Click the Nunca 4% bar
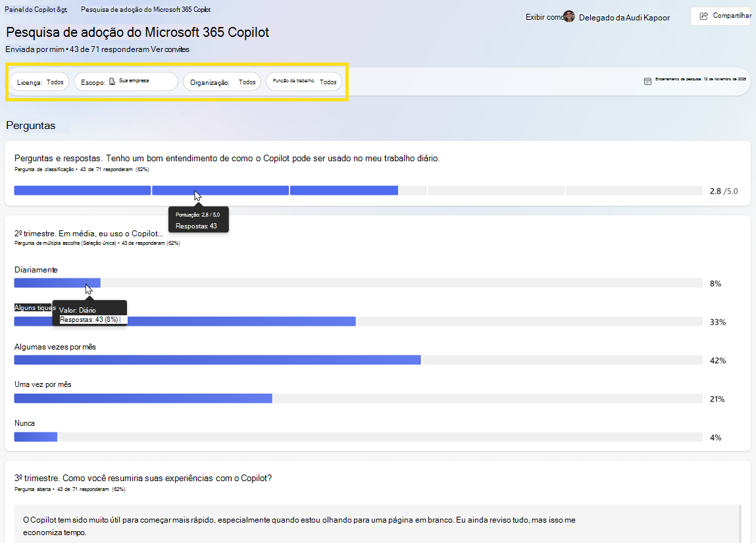756x543 pixels. pyautogui.click(x=358, y=437)
